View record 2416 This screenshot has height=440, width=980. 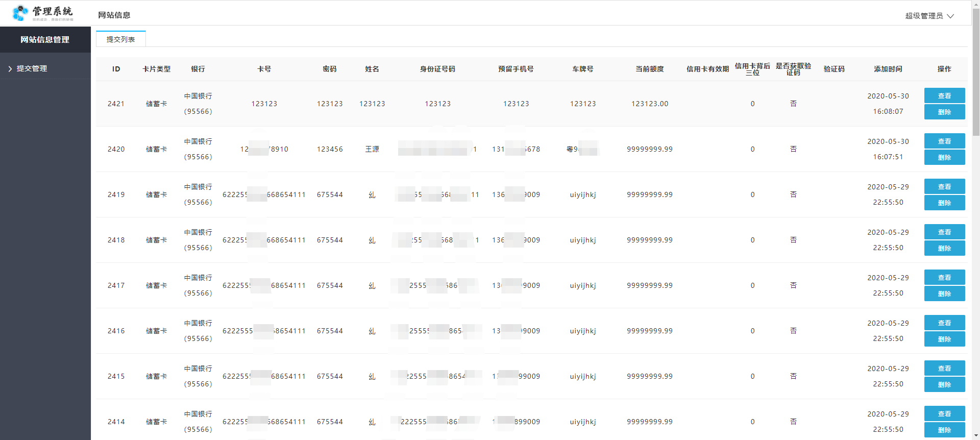click(x=944, y=323)
